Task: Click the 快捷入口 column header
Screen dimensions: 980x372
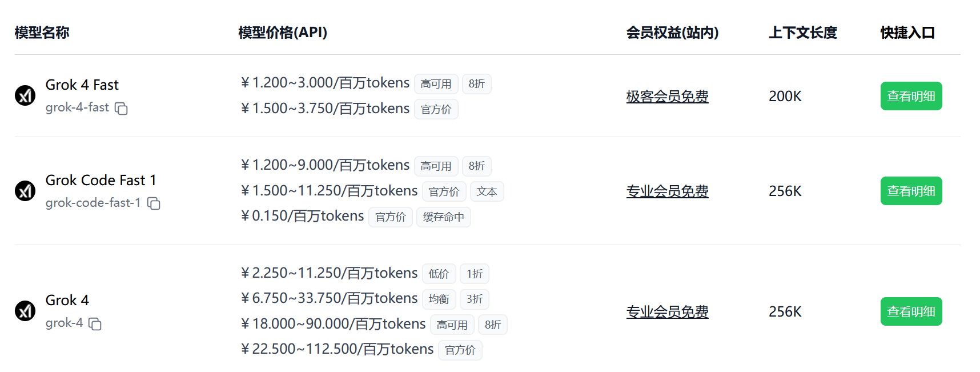Action: pos(908,33)
